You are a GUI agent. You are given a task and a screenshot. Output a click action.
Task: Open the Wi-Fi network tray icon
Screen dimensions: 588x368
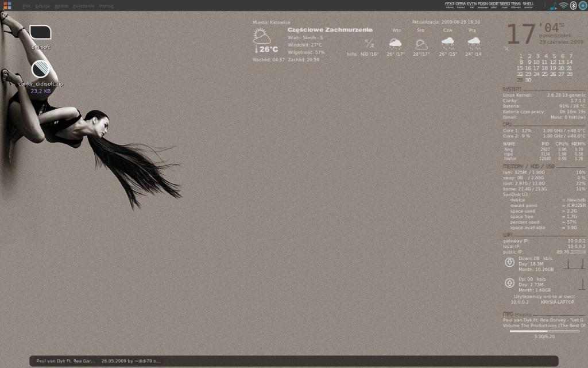coord(563,6)
